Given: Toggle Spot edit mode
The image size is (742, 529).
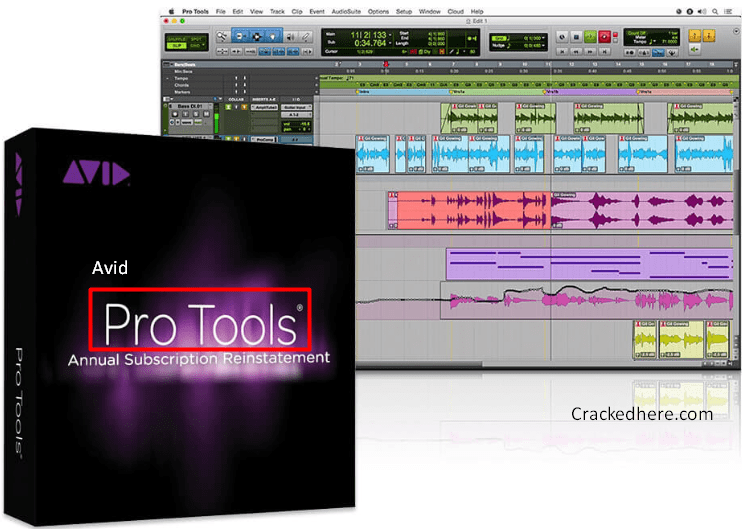Looking at the screenshot, I should click(197, 39).
